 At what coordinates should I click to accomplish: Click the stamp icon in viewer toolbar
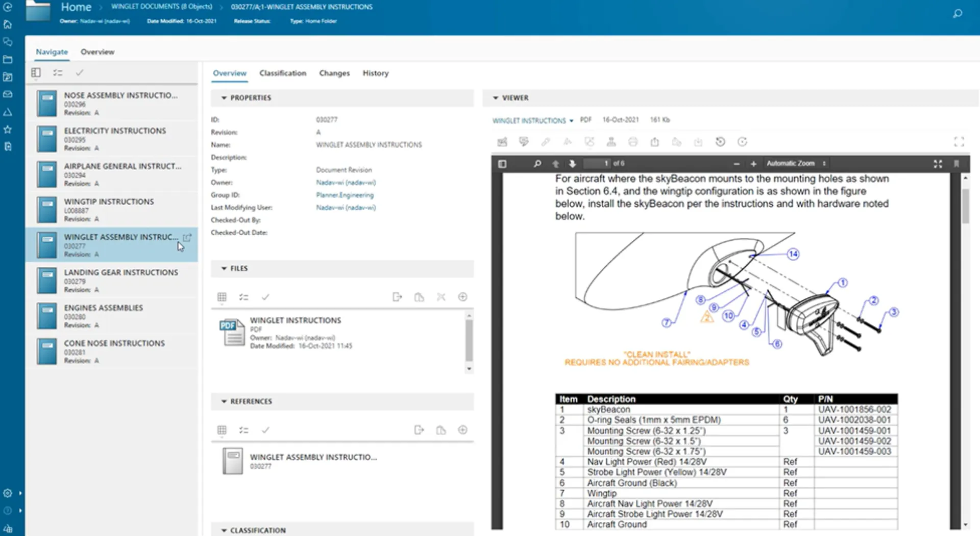pyautogui.click(x=611, y=142)
